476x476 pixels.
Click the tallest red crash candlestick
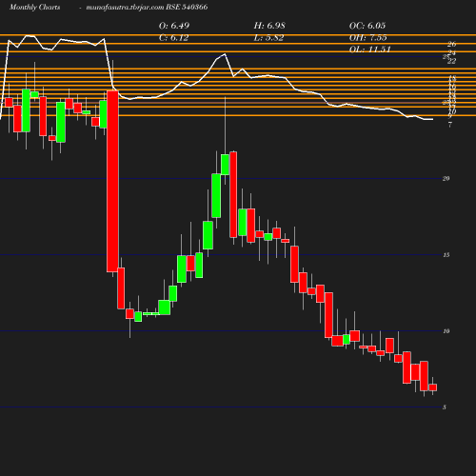point(112,181)
